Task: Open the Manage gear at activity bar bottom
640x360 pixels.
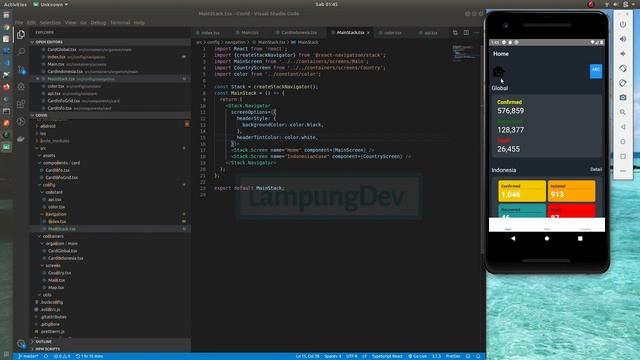Action: 21,344
